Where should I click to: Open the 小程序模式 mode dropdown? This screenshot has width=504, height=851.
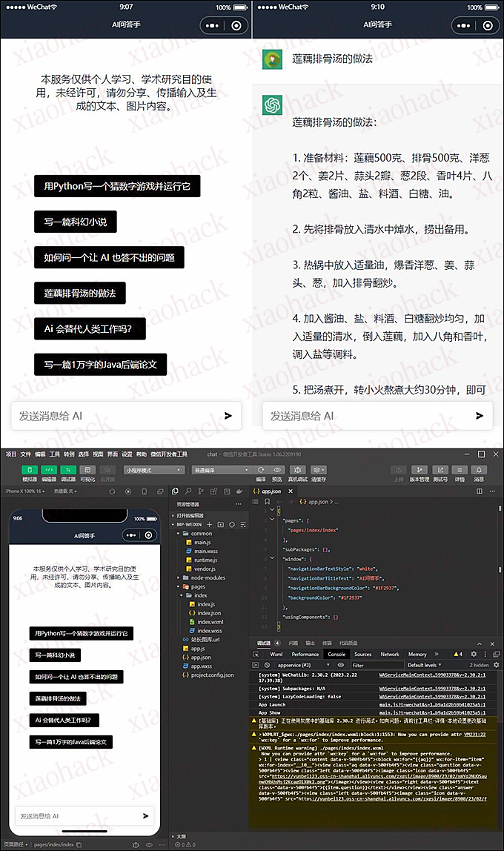155,470
